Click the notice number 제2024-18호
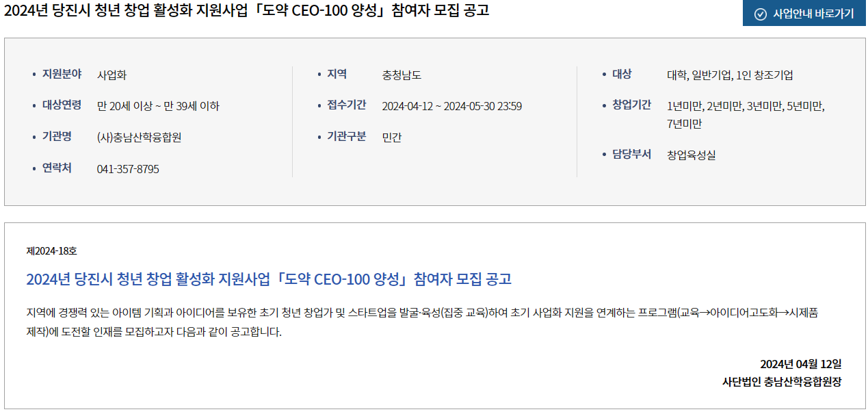868x414 pixels. tap(51, 251)
